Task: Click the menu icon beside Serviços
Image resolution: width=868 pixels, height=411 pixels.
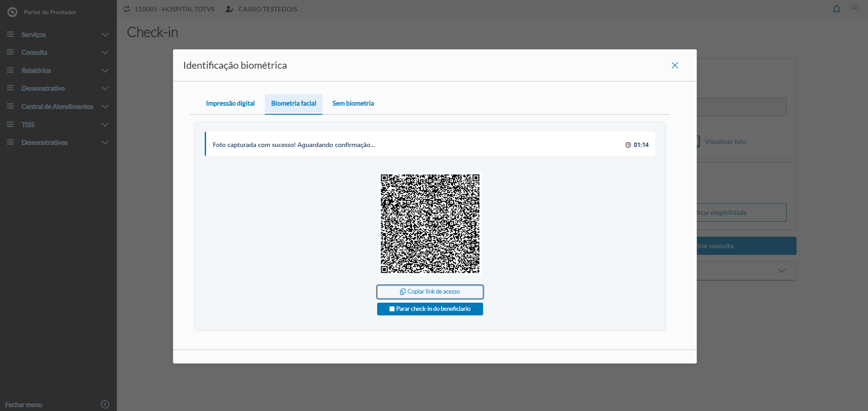Action: coord(10,35)
